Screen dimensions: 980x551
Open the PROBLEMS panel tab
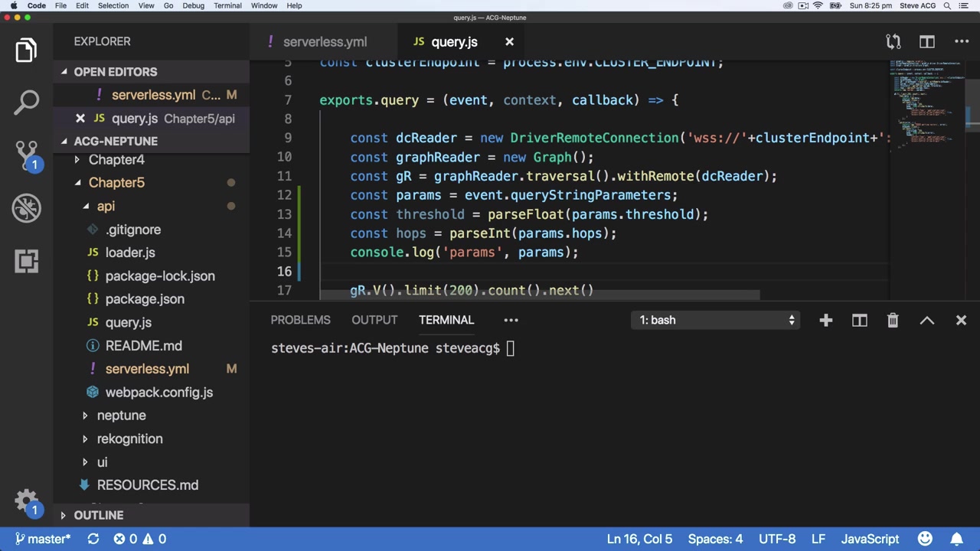pos(300,320)
